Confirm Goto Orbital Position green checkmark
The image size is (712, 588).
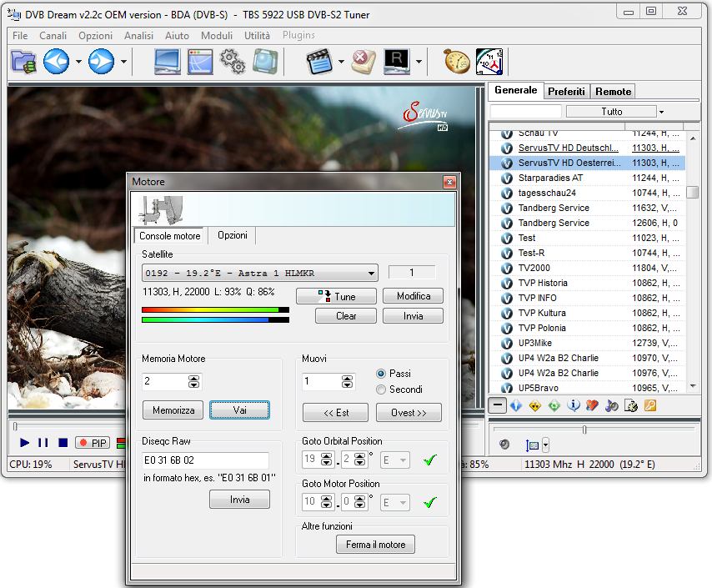coord(429,460)
